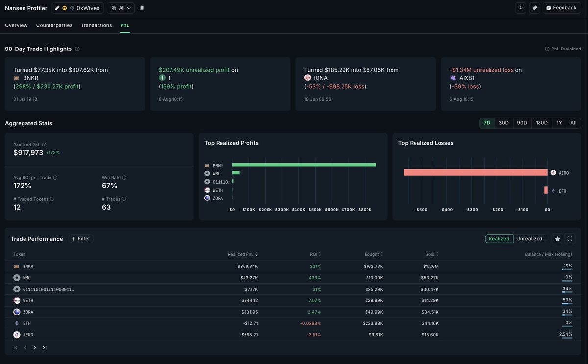The height and width of the screenshot is (364, 588).
Task: Click the star icon in Trade Performance
Action: pyautogui.click(x=557, y=239)
